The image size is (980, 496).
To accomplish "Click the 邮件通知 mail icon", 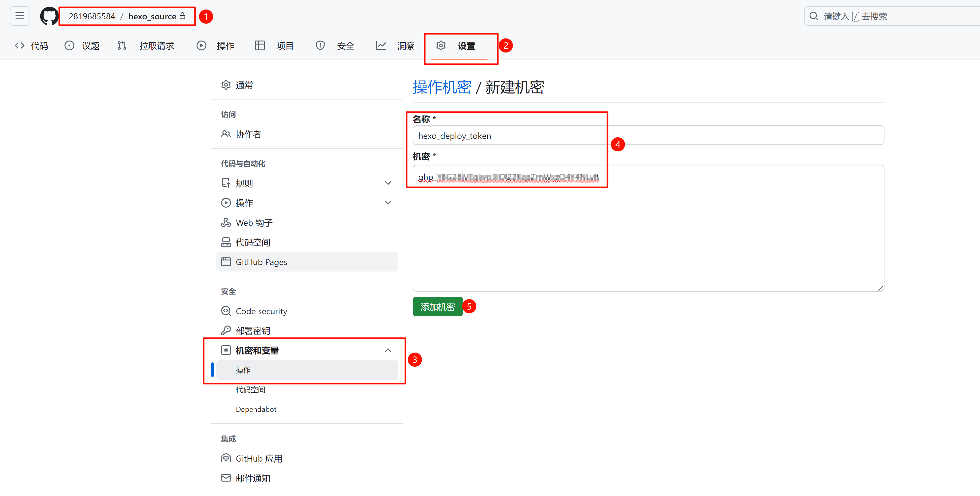I will pyautogui.click(x=226, y=478).
